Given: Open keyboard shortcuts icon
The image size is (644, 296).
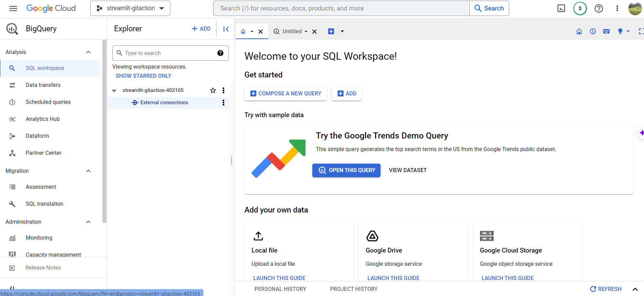Looking at the screenshot, I should click(x=606, y=31).
